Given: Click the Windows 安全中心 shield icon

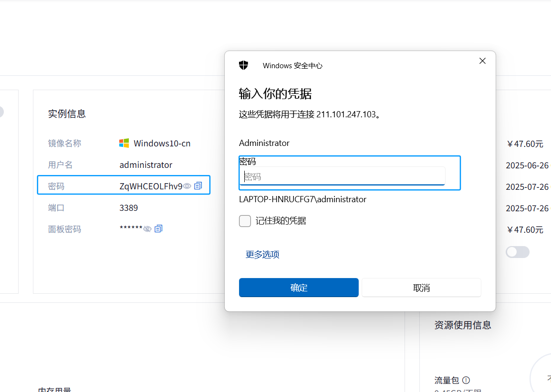Looking at the screenshot, I should tap(243, 65).
